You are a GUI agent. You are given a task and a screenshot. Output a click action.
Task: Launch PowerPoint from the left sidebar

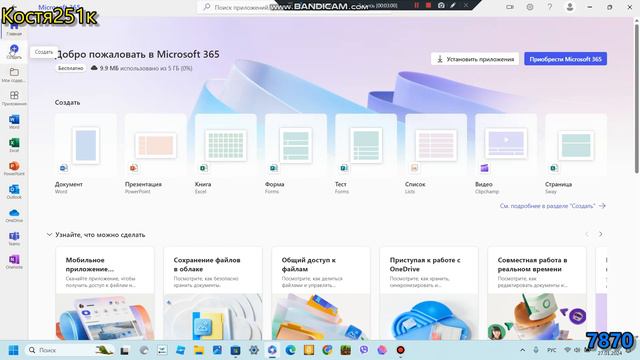(14, 168)
